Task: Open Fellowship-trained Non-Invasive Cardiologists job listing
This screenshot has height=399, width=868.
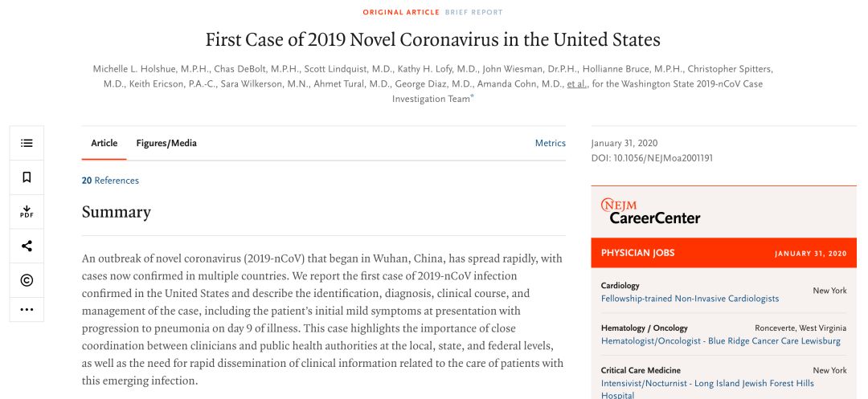Action: click(x=690, y=299)
